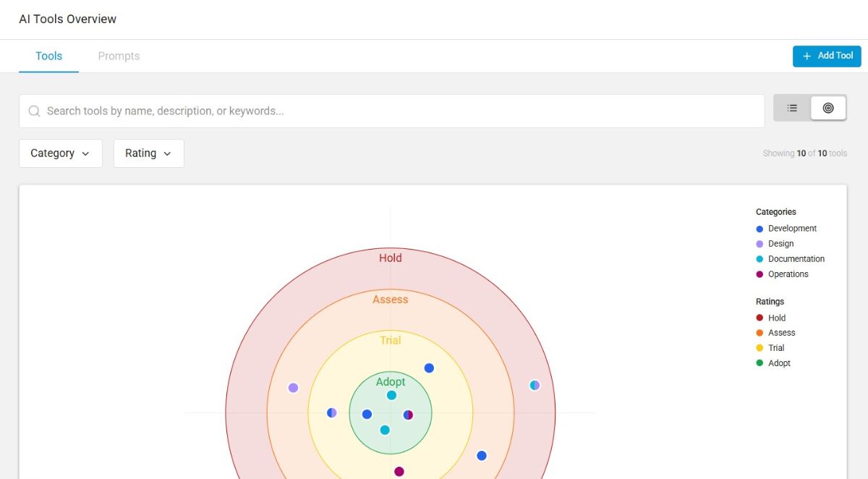The height and width of the screenshot is (479, 868).
Task: Click the half blue-magenta dot in Adopt circle
Action: 408,415
